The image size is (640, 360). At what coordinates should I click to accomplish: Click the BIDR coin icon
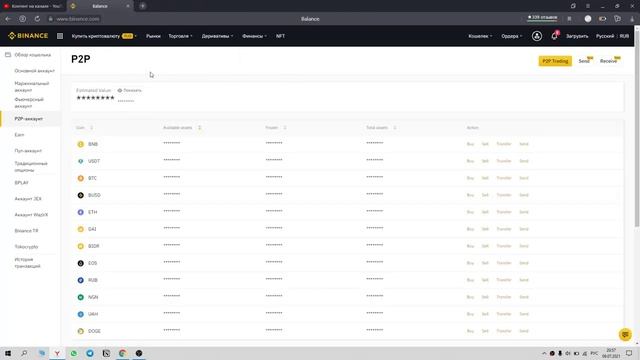[x=80, y=246]
